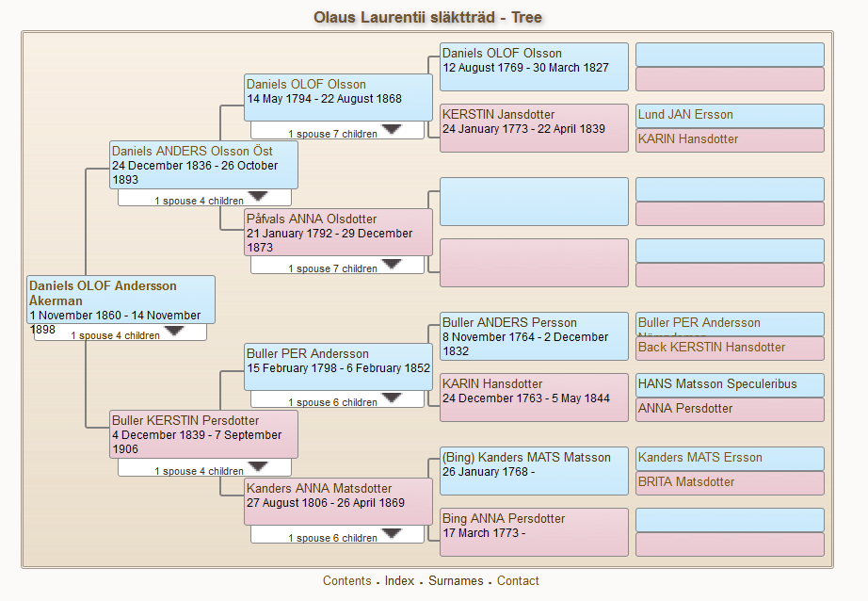View Buller ANDERS Persson's entry
868x601 pixels.
tap(509, 323)
